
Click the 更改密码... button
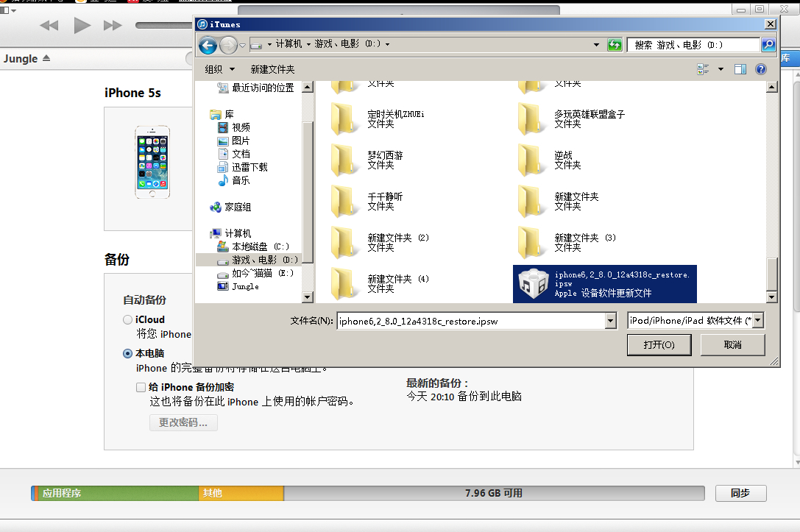click(x=183, y=422)
